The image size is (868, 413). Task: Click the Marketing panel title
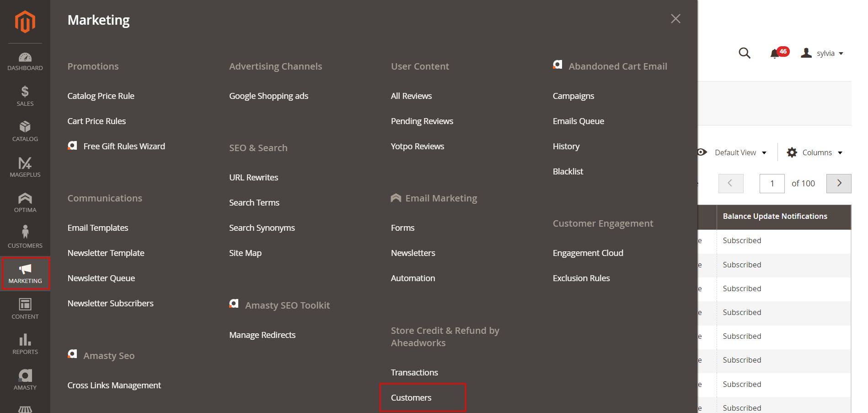pyautogui.click(x=99, y=20)
